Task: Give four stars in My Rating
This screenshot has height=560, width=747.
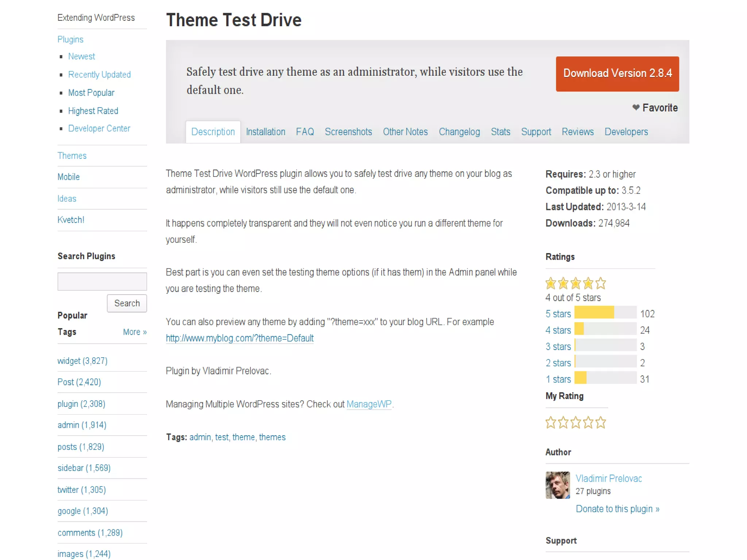Action: (588, 423)
